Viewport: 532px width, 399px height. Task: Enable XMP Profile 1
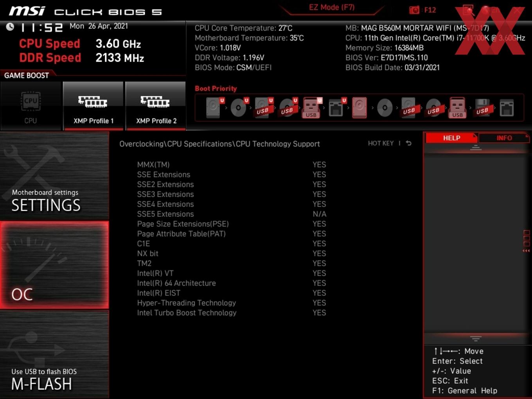93,106
